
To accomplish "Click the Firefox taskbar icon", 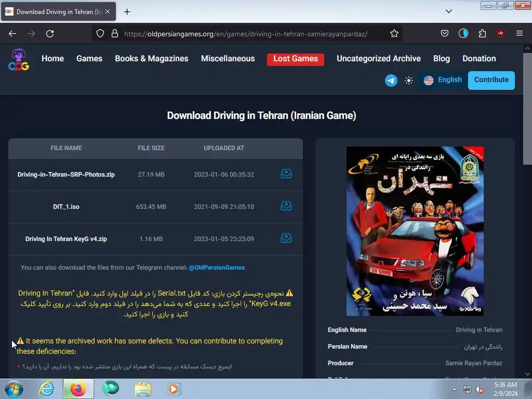I will click(78, 389).
